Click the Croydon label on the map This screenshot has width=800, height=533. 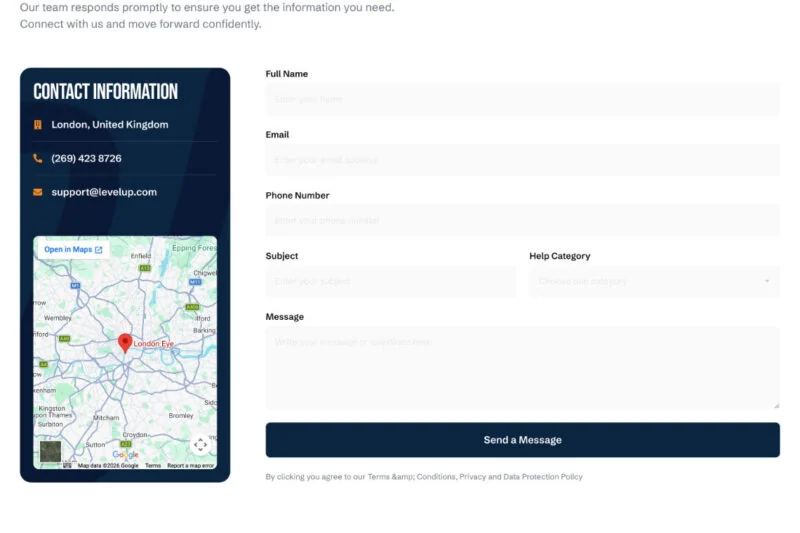(x=135, y=435)
